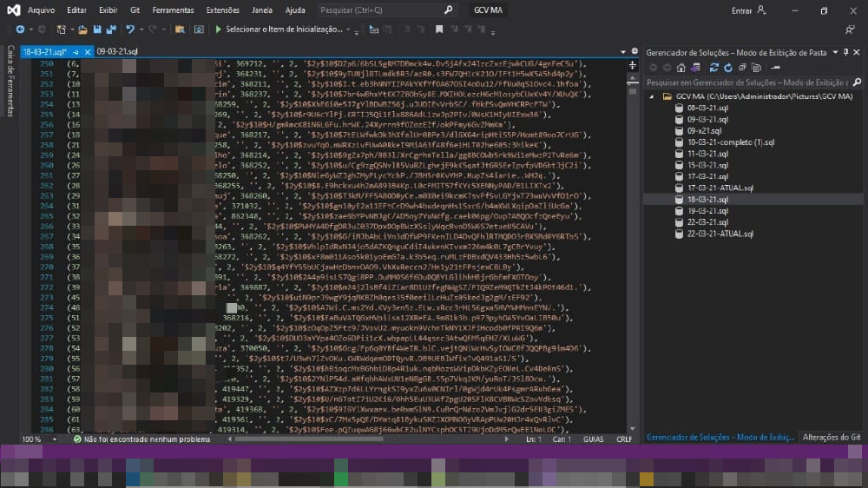This screenshot has width=868, height=488.
Task: Click the GUIAS indentation indicator
Action: (x=593, y=439)
